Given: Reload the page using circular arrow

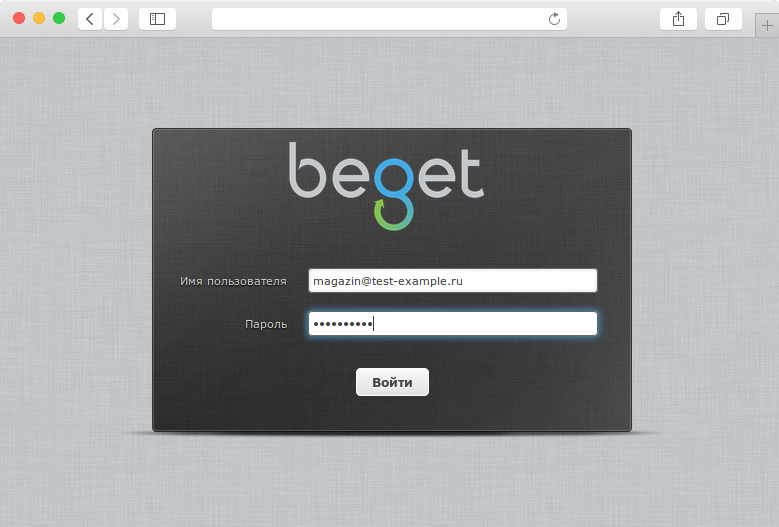Looking at the screenshot, I should 554,19.
